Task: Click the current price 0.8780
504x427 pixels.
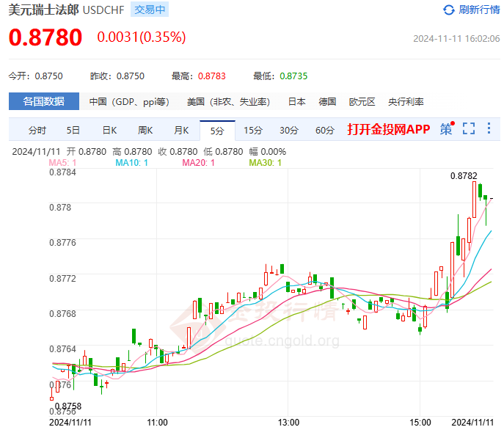Action: [x=45, y=37]
